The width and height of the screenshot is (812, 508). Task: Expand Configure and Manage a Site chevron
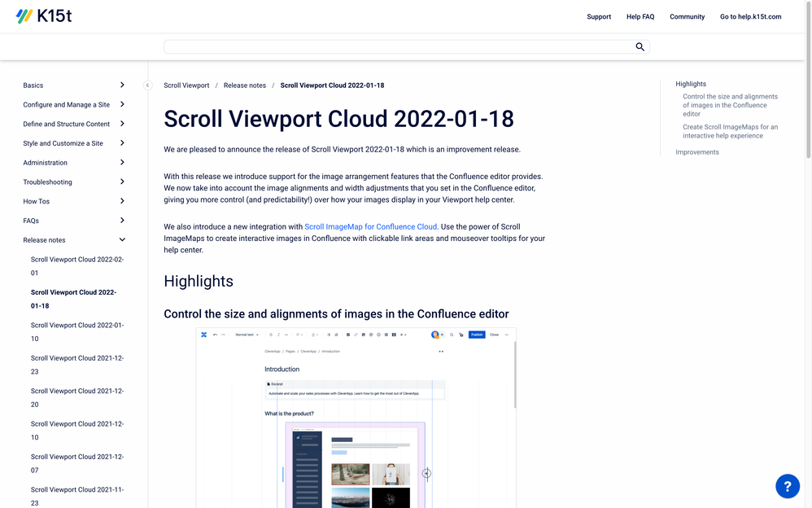point(122,104)
